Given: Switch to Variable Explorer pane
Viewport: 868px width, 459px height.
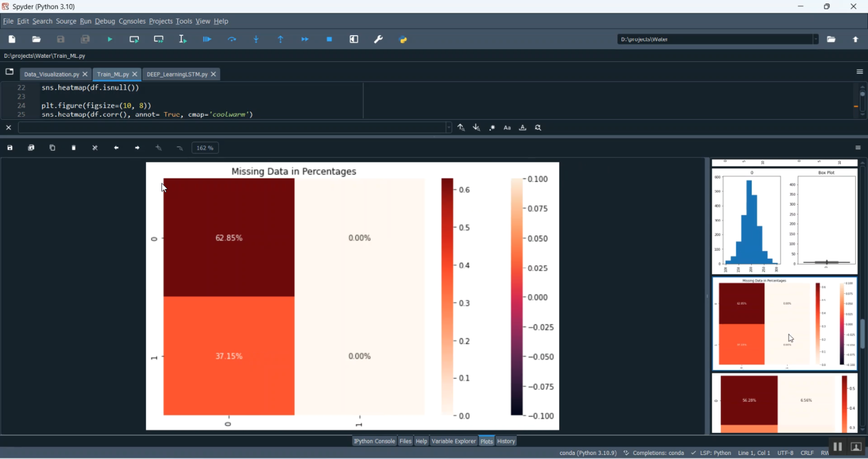Looking at the screenshot, I should (x=453, y=441).
